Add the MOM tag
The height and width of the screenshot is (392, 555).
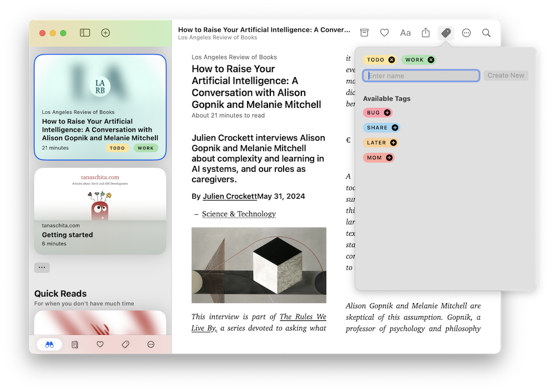tap(390, 158)
